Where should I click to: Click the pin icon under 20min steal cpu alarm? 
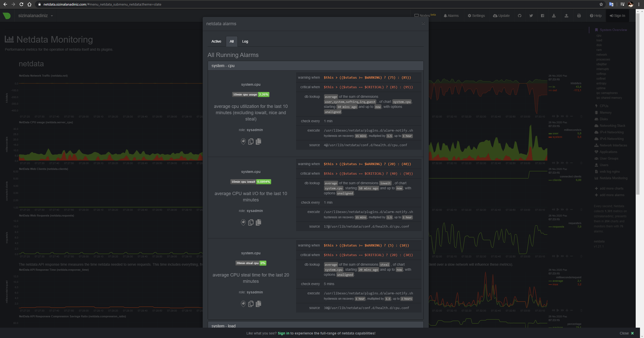coord(243,304)
